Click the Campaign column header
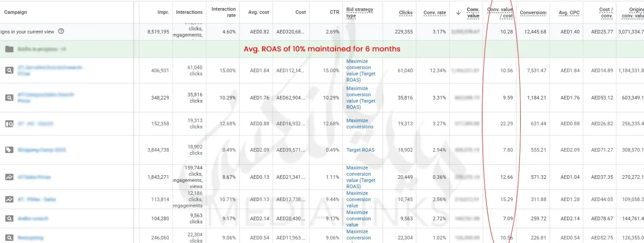The height and width of the screenshot is (243, 644). pos(15,12)
